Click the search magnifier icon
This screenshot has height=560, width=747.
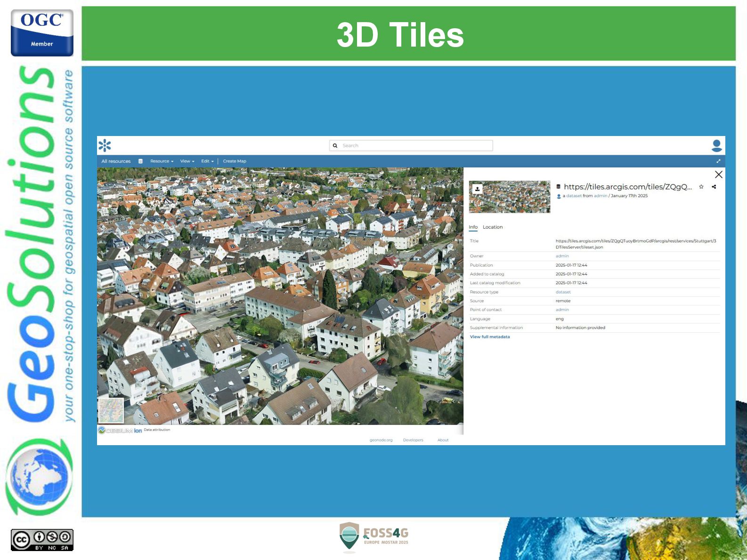coord(335,146)
